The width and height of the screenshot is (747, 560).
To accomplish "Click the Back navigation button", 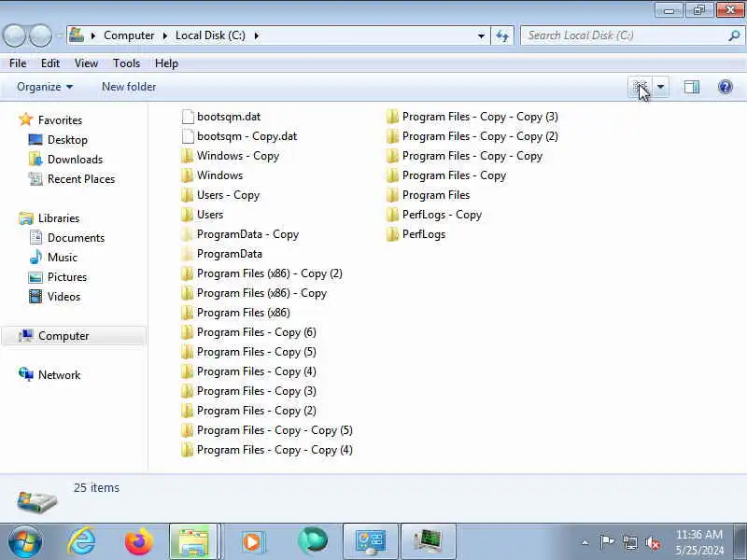I will [15, 35].
